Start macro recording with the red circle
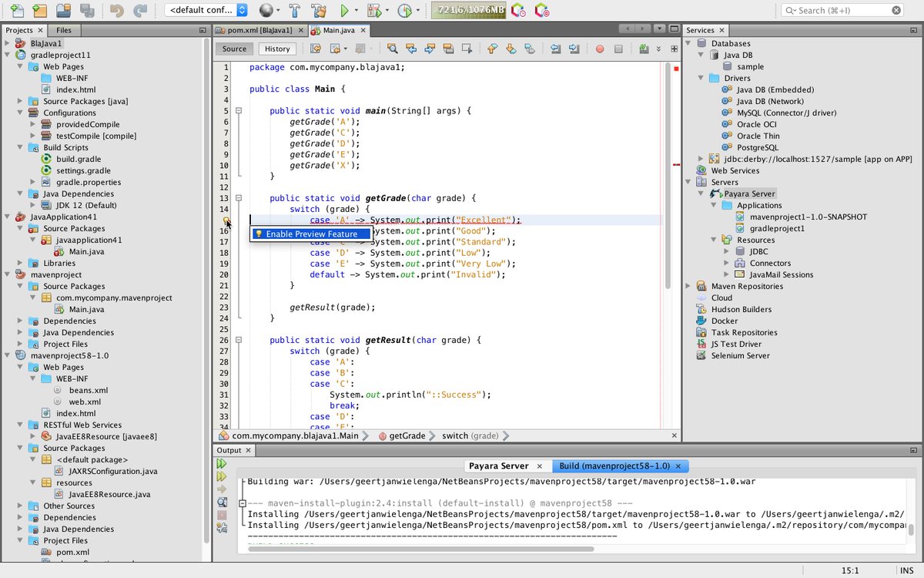Screen dimensions: 924x578 click(x=600, y=49)
